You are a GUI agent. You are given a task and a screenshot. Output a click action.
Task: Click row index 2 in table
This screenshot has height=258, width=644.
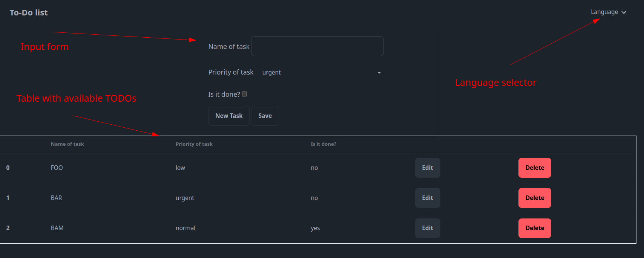(x=8, y=228)
